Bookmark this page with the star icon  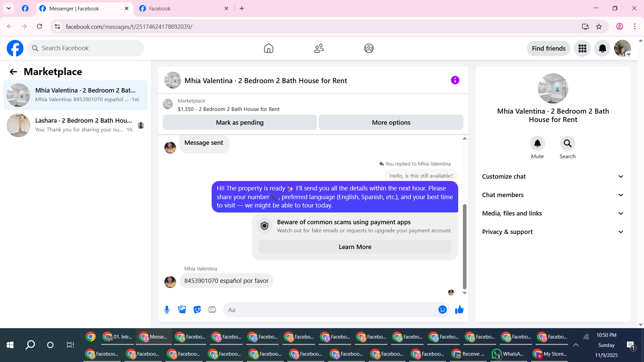tap(599, 26)
